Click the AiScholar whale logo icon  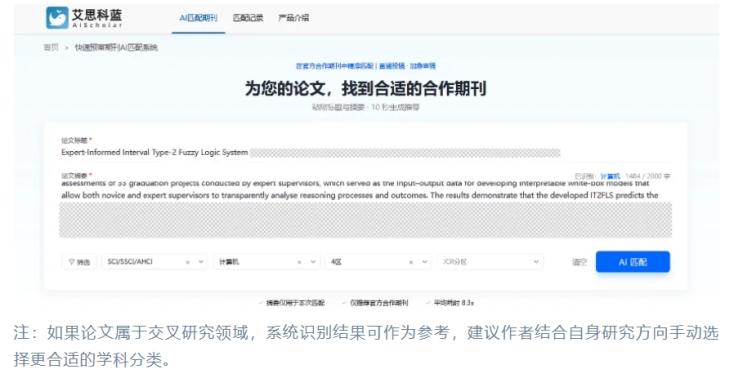[x=57, y=18]
